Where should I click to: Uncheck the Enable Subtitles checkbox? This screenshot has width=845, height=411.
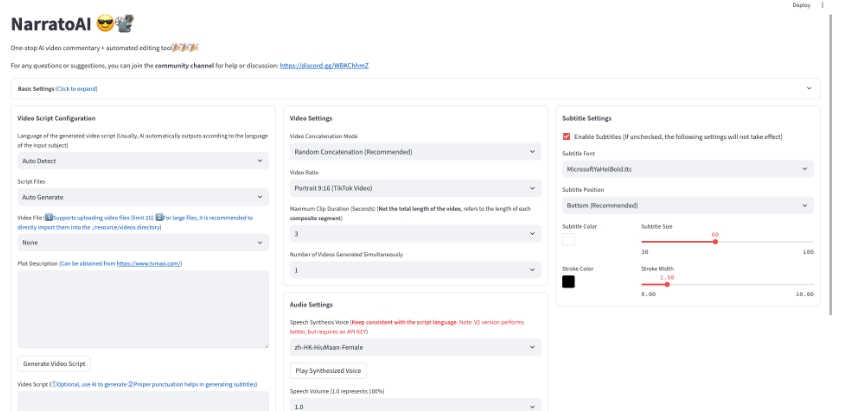point(567,137)
